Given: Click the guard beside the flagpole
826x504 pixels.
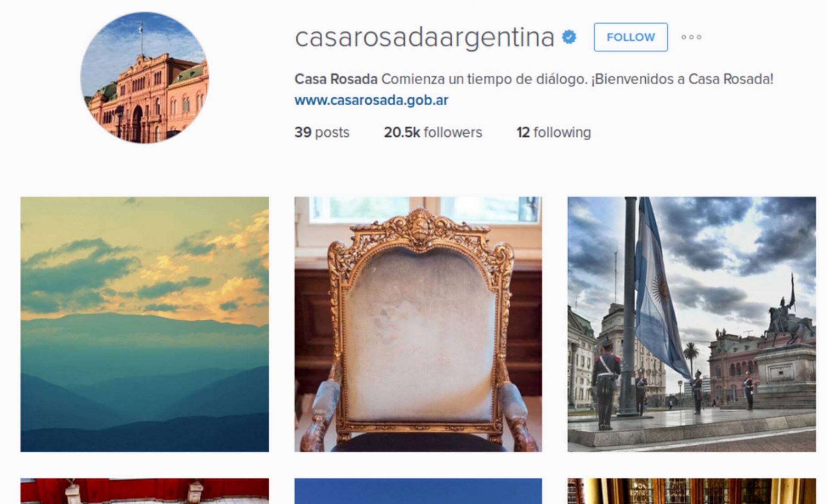Looking at the screenshot, I should [605, 384].
